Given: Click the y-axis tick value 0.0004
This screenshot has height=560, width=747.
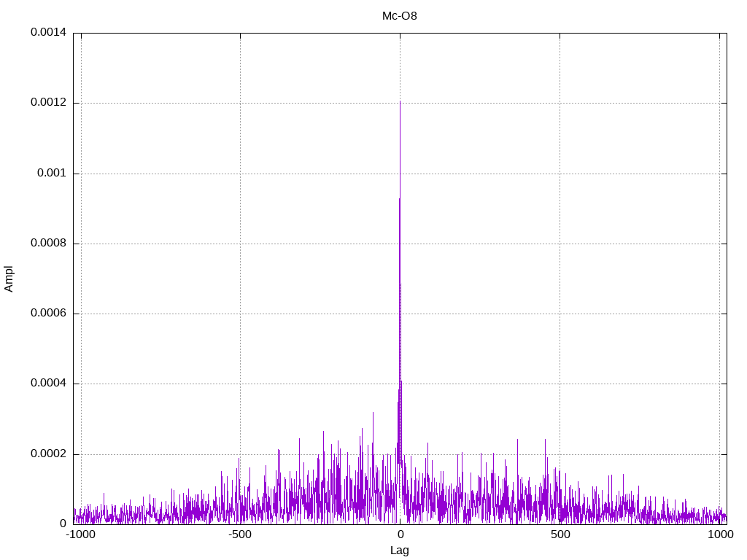Looking at the screenshot, I should click(x=49, y=383).
